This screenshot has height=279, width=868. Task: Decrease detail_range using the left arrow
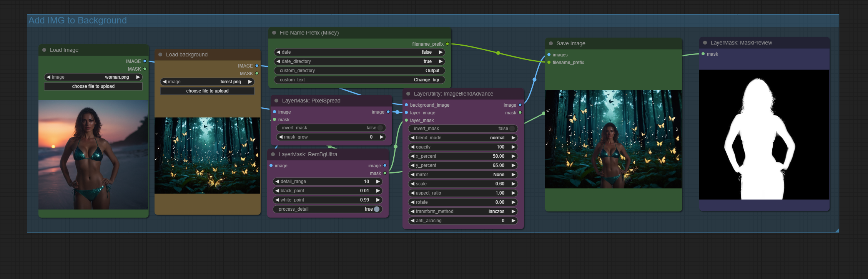(x=277, y=182)
